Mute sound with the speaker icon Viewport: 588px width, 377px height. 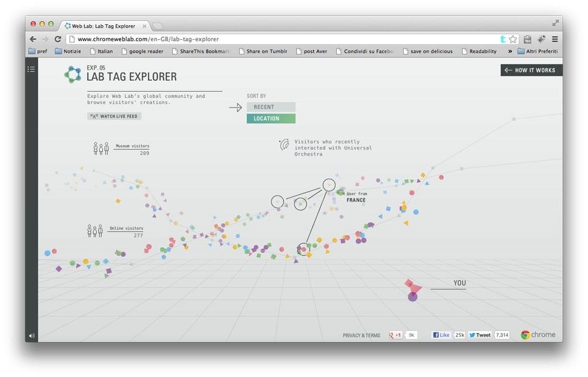[x=31, y=335]
